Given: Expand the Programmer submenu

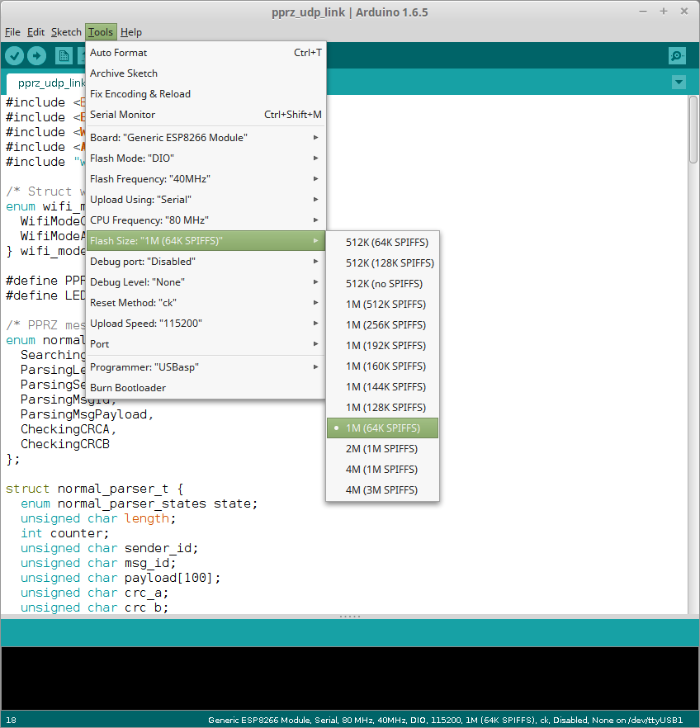Looking at the screenshot, I should [x=206, y=366].
